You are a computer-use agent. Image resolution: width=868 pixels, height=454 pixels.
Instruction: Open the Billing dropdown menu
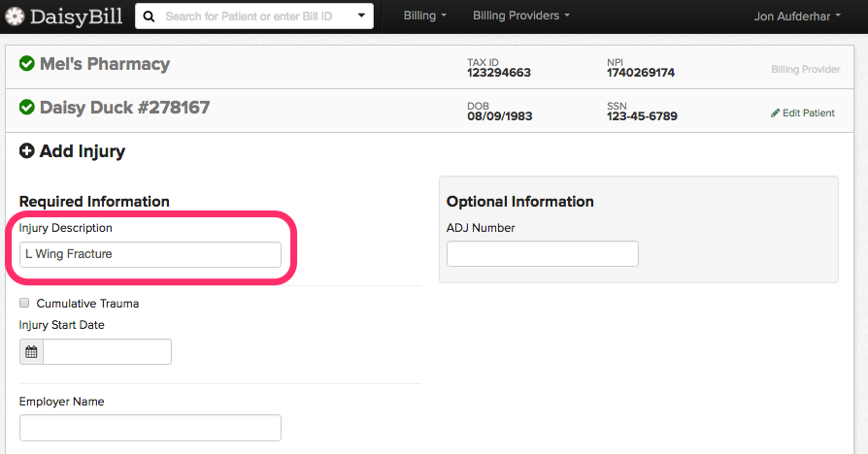(x=424, y=16)
